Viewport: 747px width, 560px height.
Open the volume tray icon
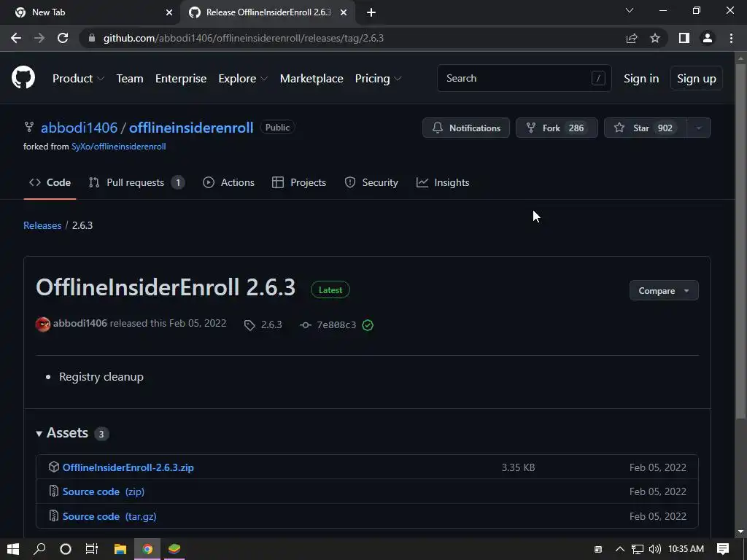point(655,549)
